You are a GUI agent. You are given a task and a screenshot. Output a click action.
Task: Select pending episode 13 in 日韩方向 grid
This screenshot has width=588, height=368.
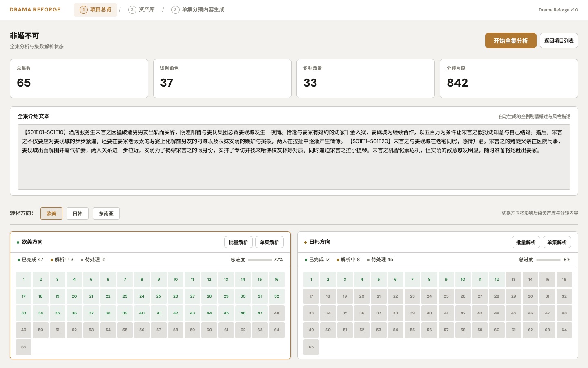514,280
